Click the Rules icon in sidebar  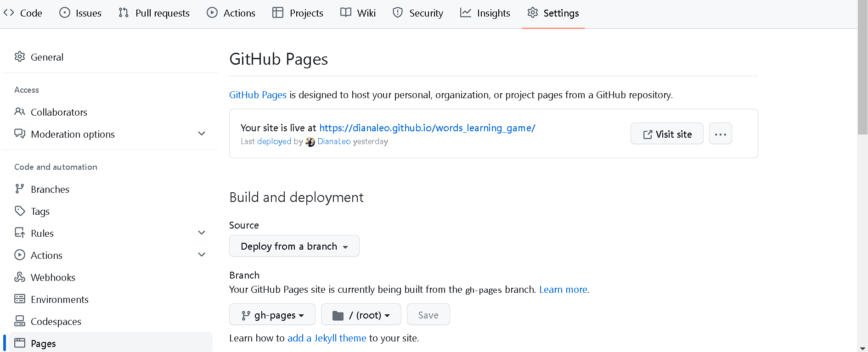20,233
